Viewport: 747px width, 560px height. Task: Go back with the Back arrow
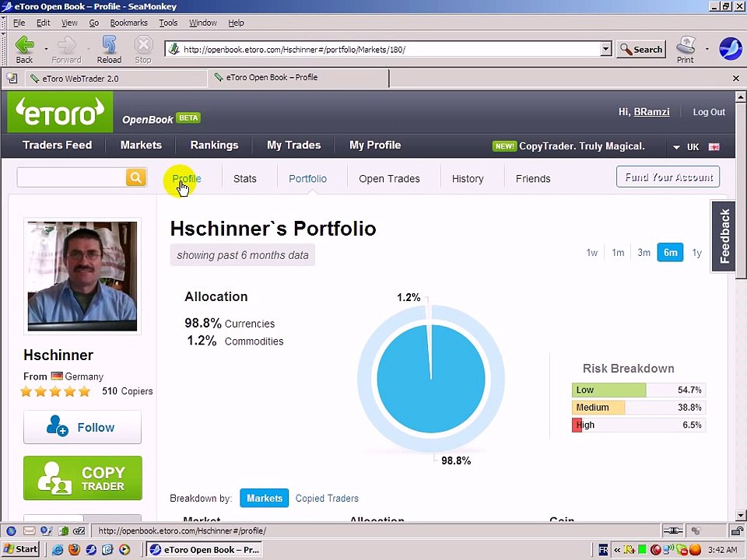click(24, 50)
